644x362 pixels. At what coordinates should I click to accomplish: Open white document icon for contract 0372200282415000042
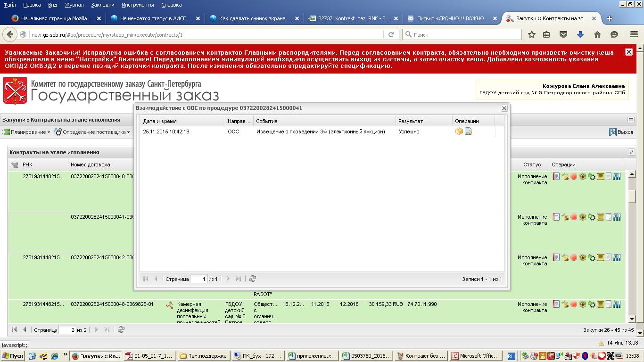[x=609, y=257]
